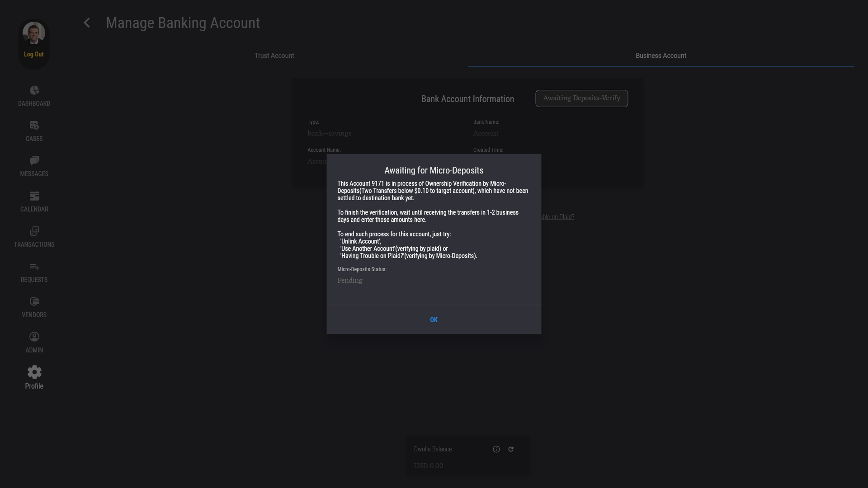Open the Transactions sidebar icon
This screenshot has width=868, height=488.
click(x=34, y=231)
